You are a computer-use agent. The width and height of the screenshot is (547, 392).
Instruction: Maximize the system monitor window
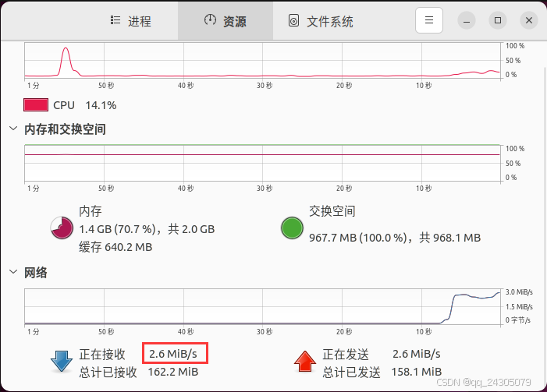click(498, 20)
